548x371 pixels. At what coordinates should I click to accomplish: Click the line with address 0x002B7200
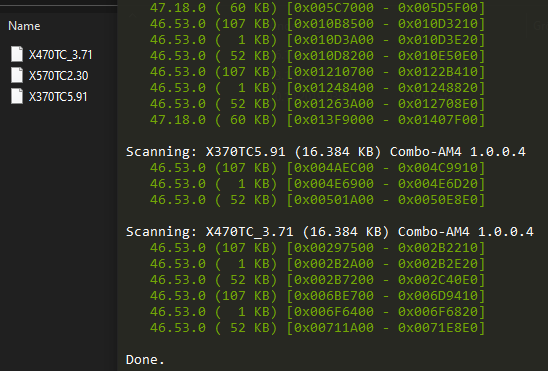click(317, 280)
